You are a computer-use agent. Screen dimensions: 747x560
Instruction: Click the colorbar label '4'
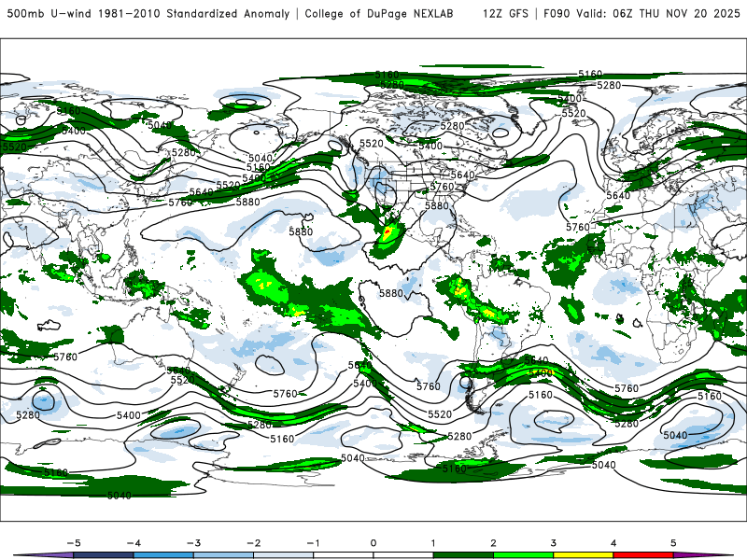click(613, 543)
